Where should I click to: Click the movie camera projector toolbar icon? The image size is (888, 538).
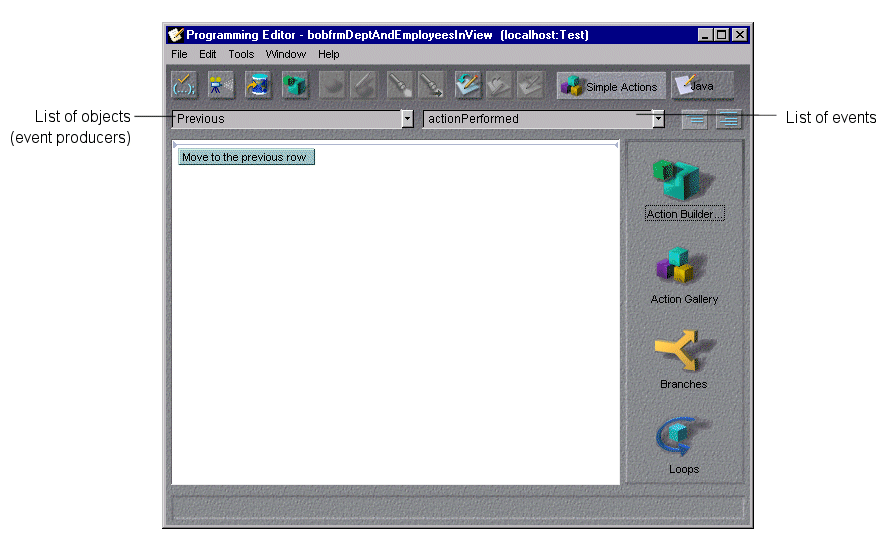[x=221, y=86]
